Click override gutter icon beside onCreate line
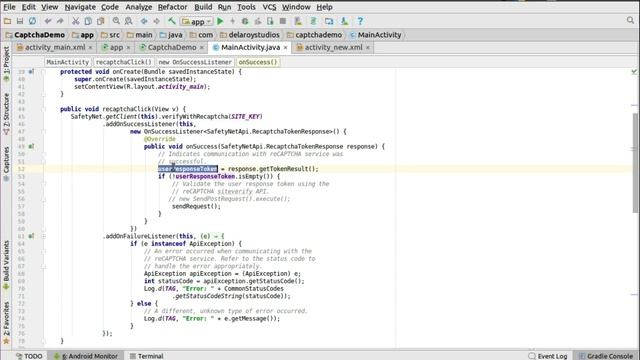This screenshot has height=360, width=640. (x=31, y=72)
